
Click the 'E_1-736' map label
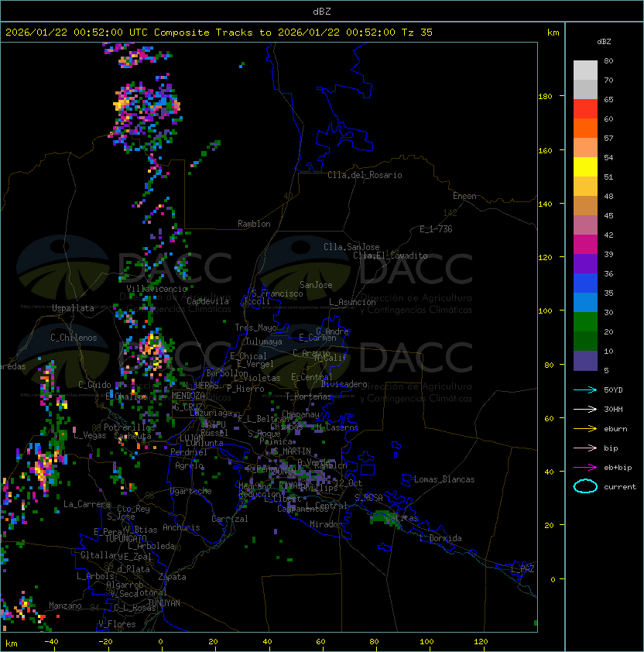click(x=436, y=229)
